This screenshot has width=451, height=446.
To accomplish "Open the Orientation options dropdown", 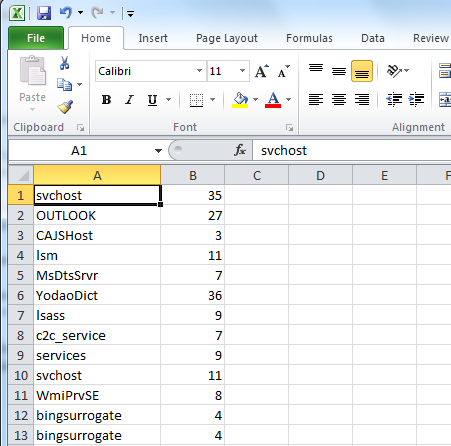I will pos(407,71).
